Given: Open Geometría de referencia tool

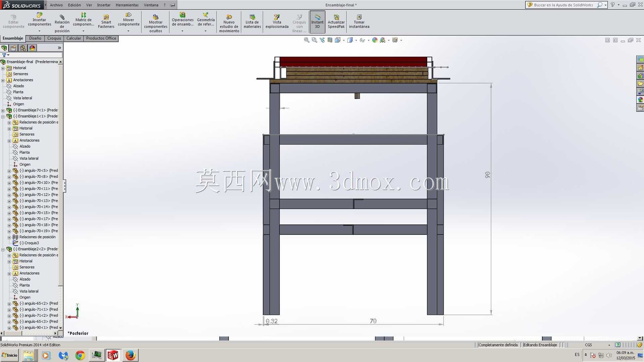Looking at the screenshot, I should [x=206, y=19].
